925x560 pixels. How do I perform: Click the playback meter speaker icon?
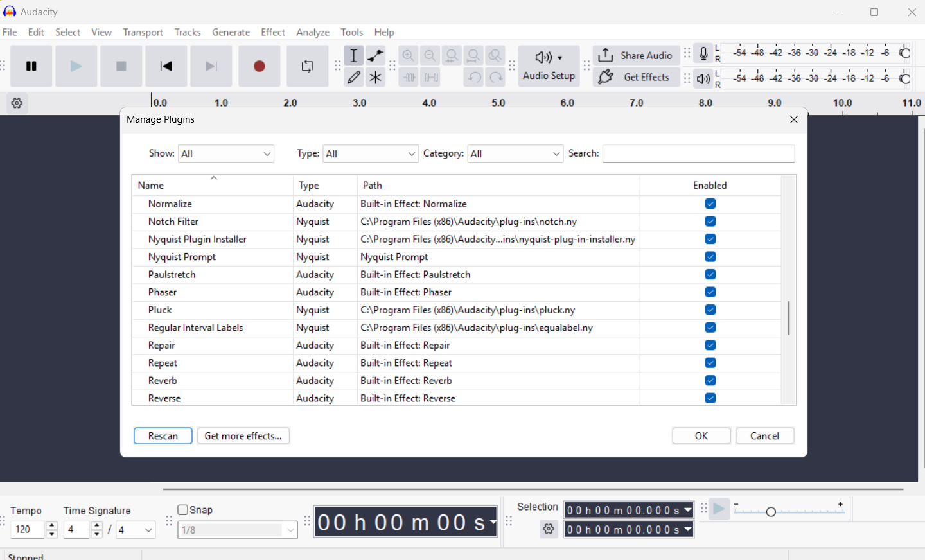coord(703,79)
